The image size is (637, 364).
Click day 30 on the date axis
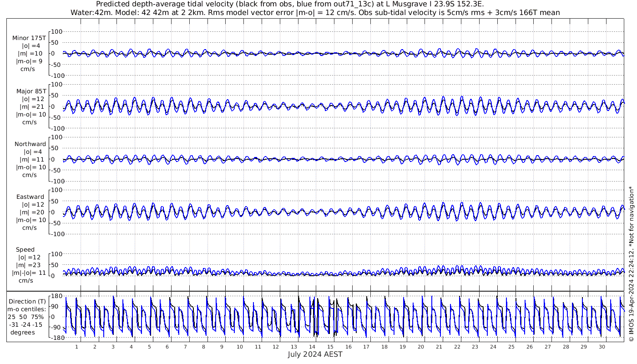coord(602,347)
